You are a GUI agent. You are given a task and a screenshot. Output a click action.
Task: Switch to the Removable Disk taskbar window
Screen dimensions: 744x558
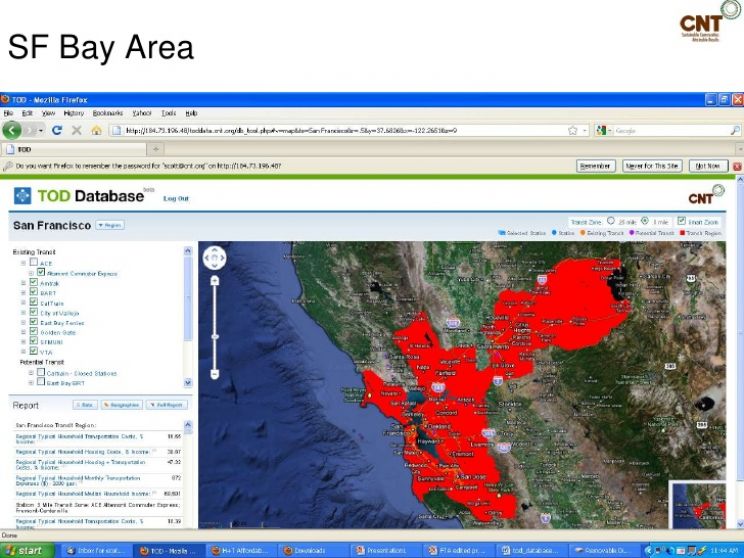tap(604, 550)
